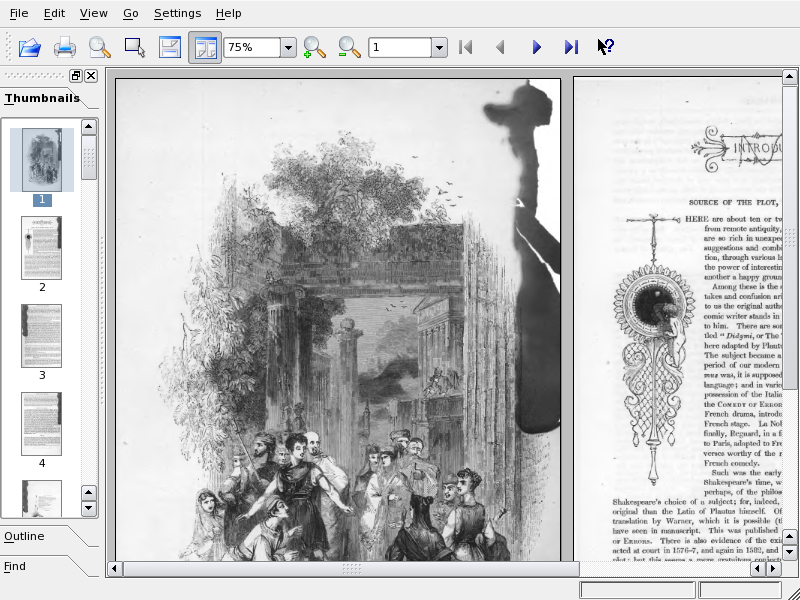Select page 4 thumbnail
This screenshot has height=600, width=800.
pos(41,424)
